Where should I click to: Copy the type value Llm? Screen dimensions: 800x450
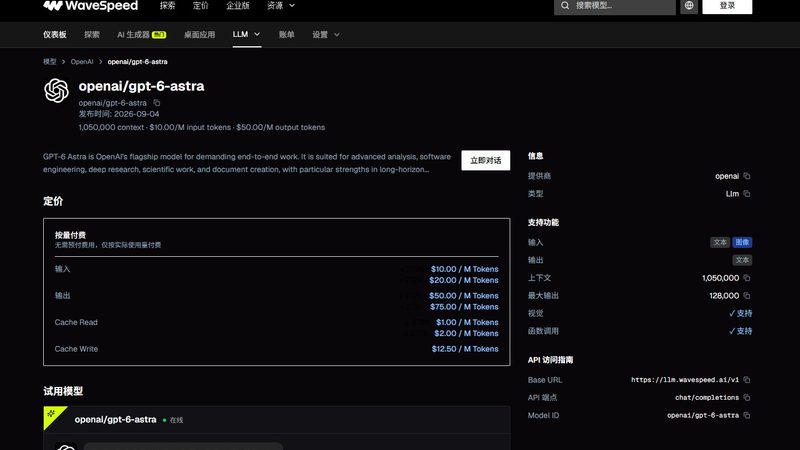[747, 194]
